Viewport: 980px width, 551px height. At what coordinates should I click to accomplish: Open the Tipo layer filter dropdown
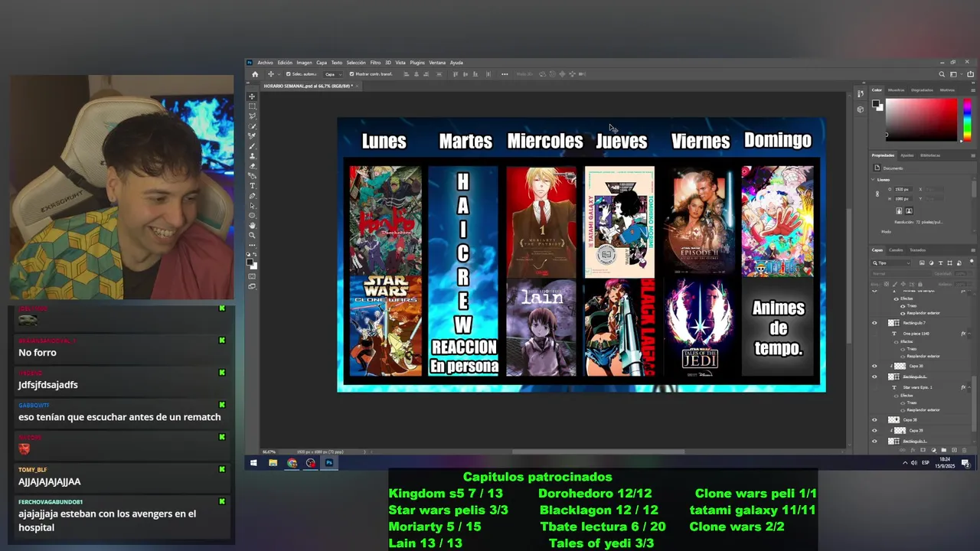891,262
